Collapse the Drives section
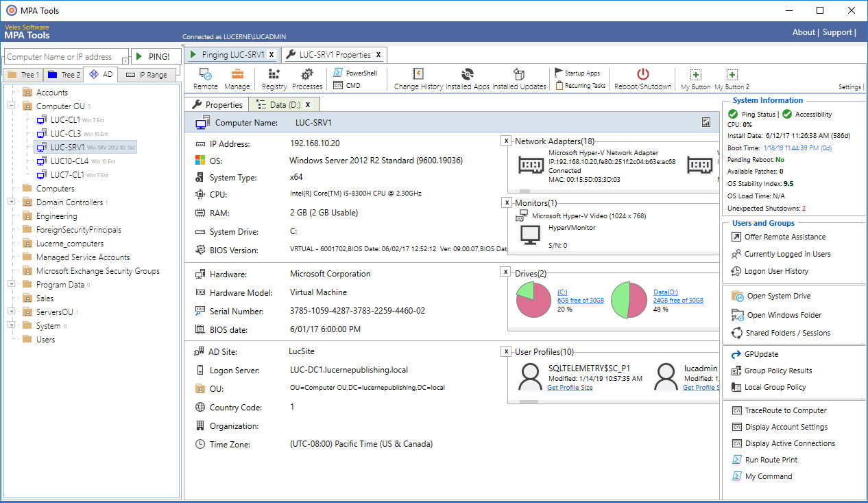 pyautogui.click(x=506, y=273)
